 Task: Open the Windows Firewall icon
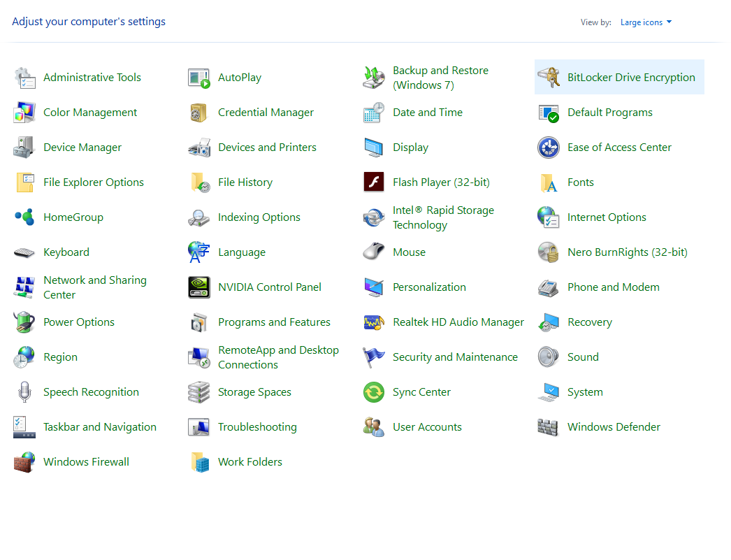(24, 462)
